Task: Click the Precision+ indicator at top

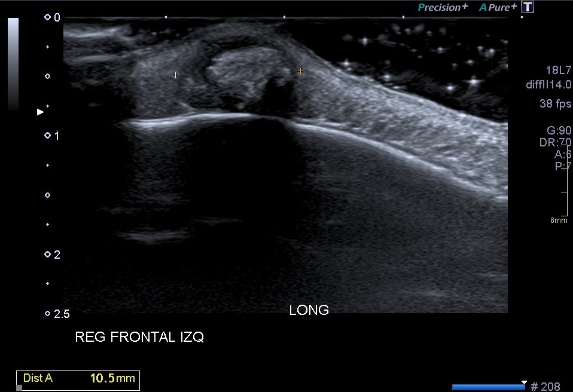Action: (443, 7)
